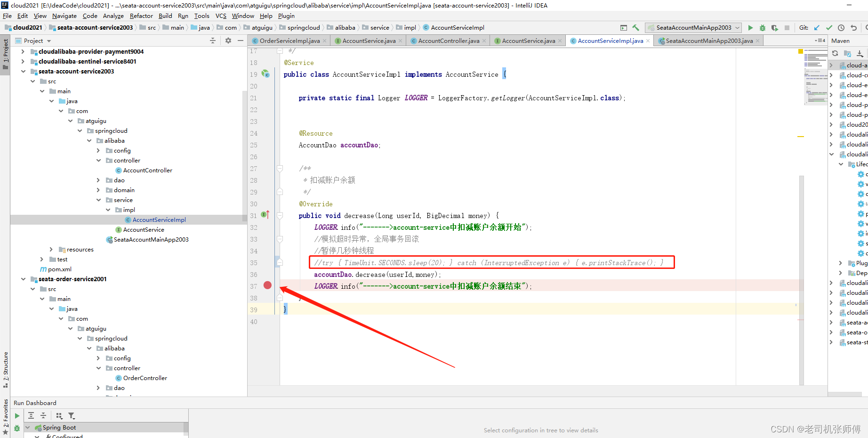Debug selected configuration in Run Dashboard
The height and width of the screenshot is (438, 868).
point(17,428)
